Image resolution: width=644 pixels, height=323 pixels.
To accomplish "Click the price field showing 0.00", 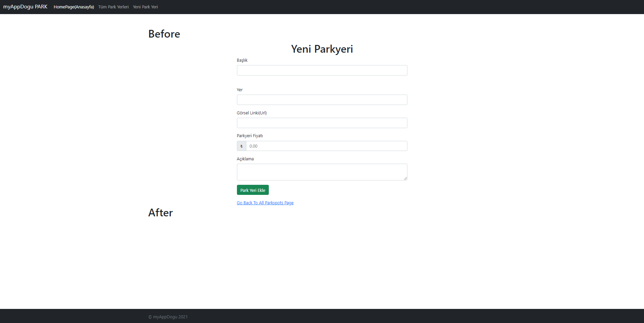I will pos(327,146).
